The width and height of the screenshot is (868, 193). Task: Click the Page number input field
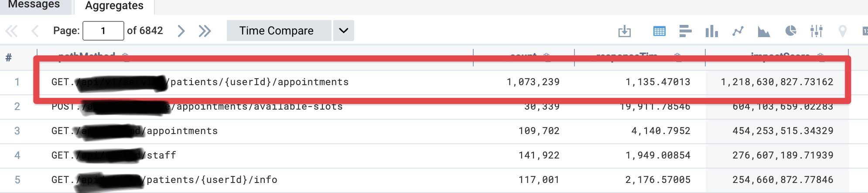pyautogui.click(x=103, y=31)
